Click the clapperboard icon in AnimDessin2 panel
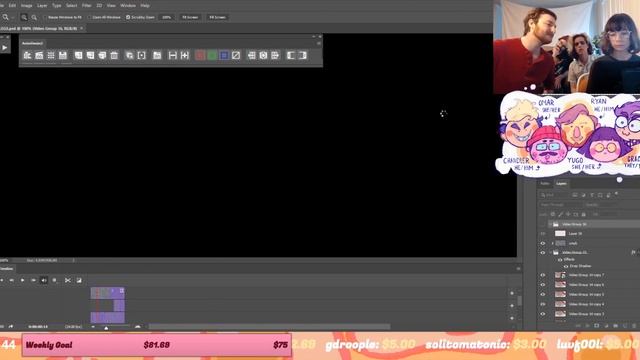The width and height of the screenshot is (640, 360). [39, 56]
